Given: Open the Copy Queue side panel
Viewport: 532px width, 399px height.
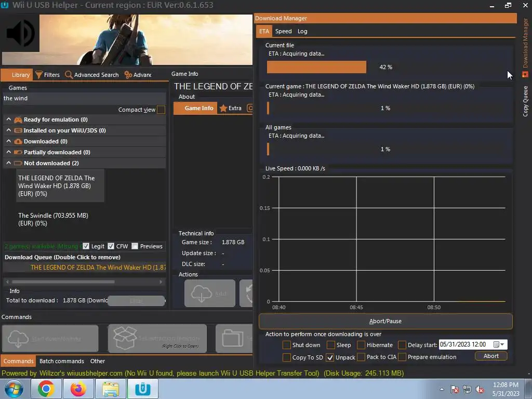Looking at the screenshot, I should (x=525, y=101).
